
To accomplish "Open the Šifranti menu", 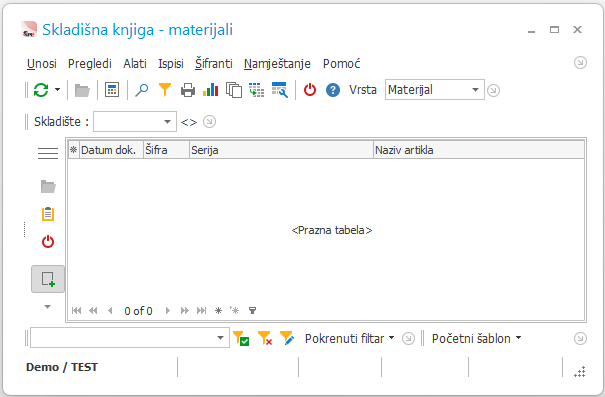I will click(x=214, y=64).
